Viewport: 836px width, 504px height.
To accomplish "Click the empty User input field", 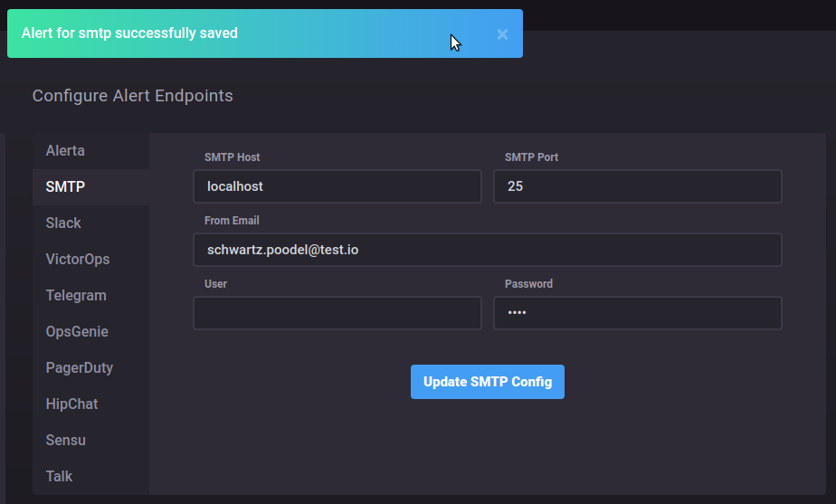I will (337, 313).
